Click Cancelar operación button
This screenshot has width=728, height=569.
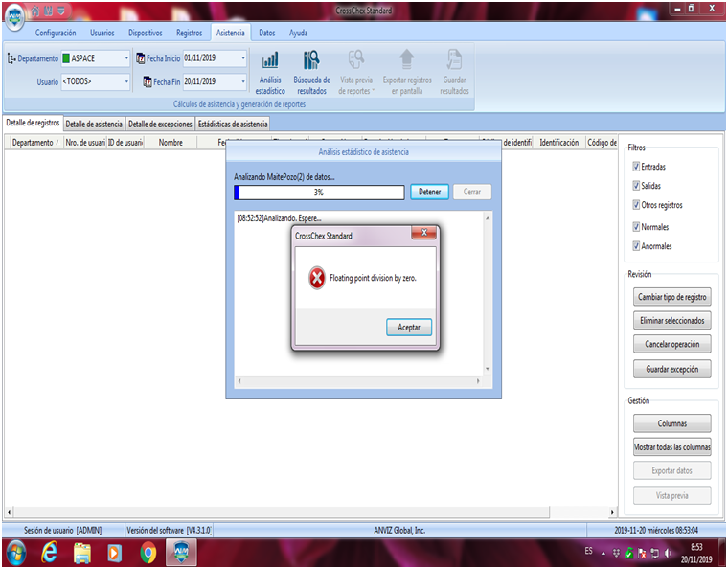[671, 344]
